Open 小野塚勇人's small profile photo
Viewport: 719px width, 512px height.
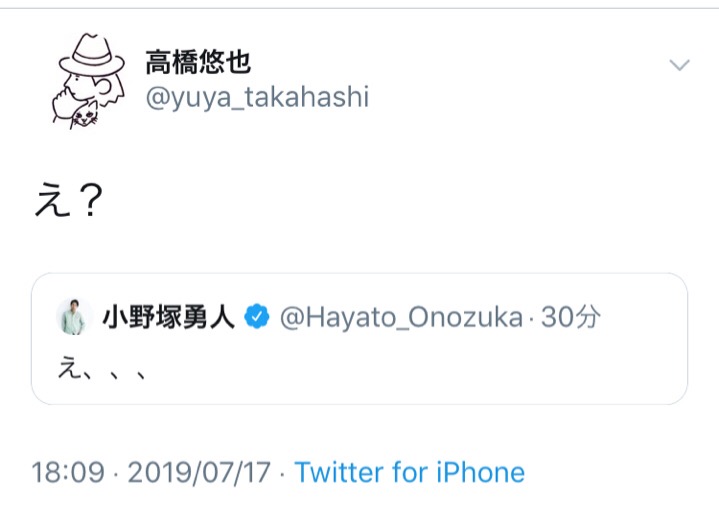pos(73,318)
